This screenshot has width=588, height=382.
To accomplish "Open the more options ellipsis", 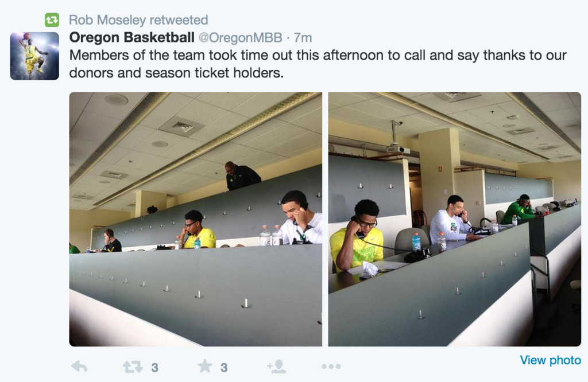I will click(x=331, y=367).
